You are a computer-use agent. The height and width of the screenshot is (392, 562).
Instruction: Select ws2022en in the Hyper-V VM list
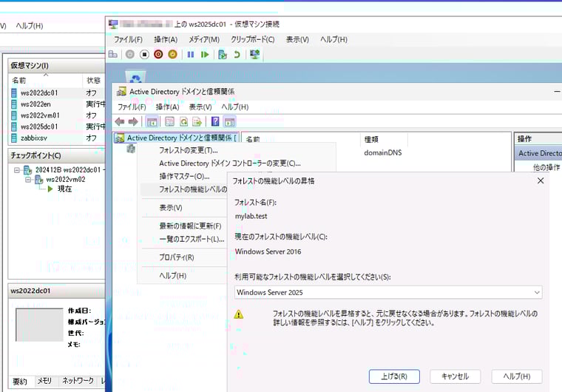(58, 104)
